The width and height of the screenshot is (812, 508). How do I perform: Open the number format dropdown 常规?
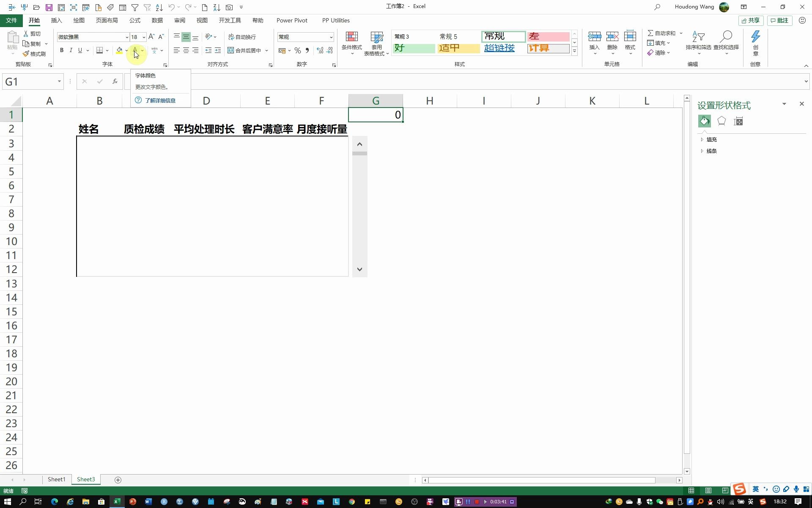point(331,37)
